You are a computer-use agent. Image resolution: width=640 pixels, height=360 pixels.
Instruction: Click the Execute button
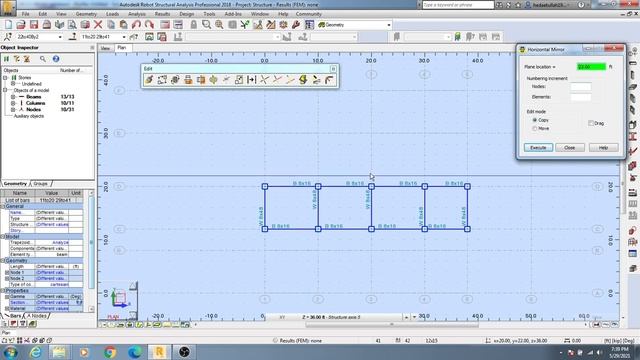point(538,148)
